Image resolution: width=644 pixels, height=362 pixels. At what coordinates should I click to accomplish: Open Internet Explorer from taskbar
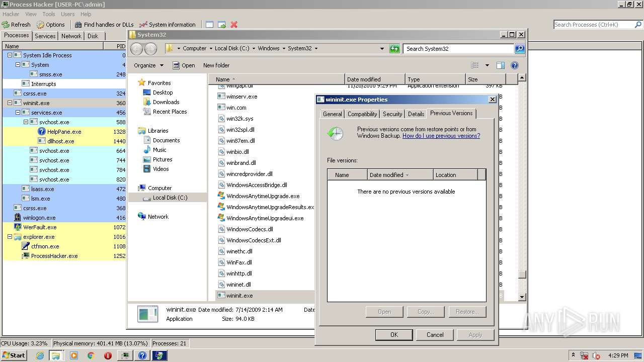tap(40, 355)
